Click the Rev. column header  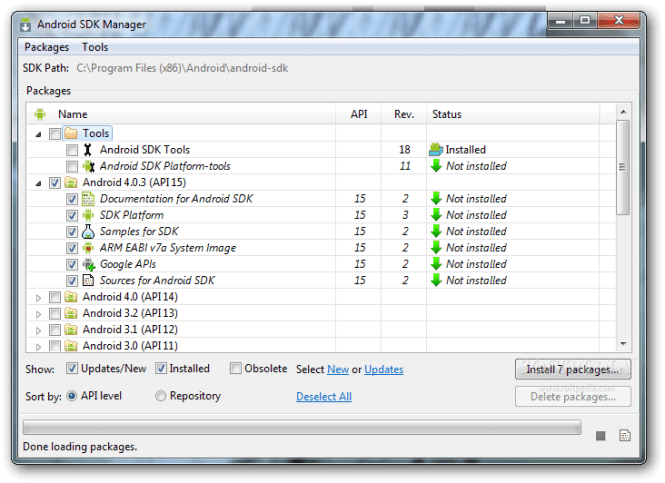pos(404,114)
